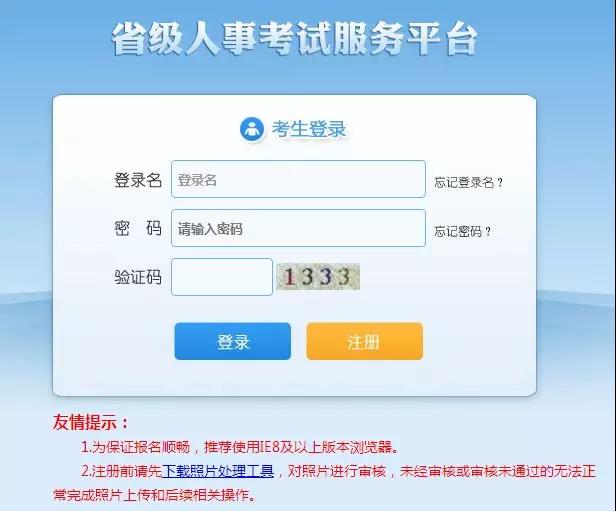Image resolution: width=616 pixels, height=511 pixels.
Task: Focus the 登录名 input field
Action: point(298,179)
